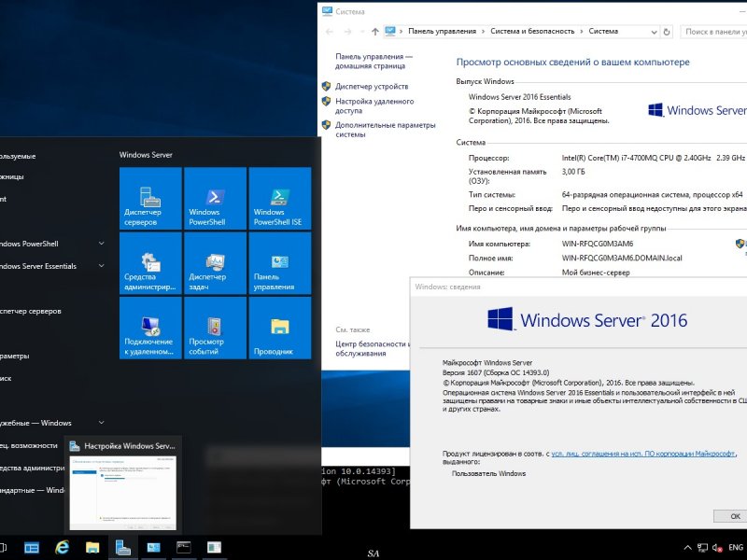Open the Панель управления tile
747x560 pixels.
(280, 263)
